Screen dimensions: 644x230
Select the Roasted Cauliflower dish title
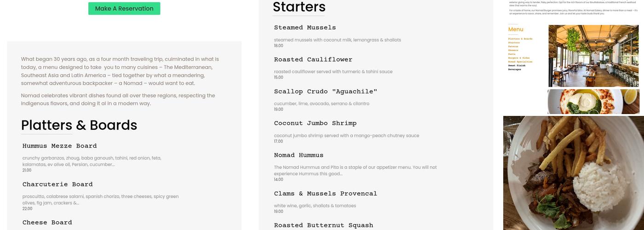click(313, 59)
